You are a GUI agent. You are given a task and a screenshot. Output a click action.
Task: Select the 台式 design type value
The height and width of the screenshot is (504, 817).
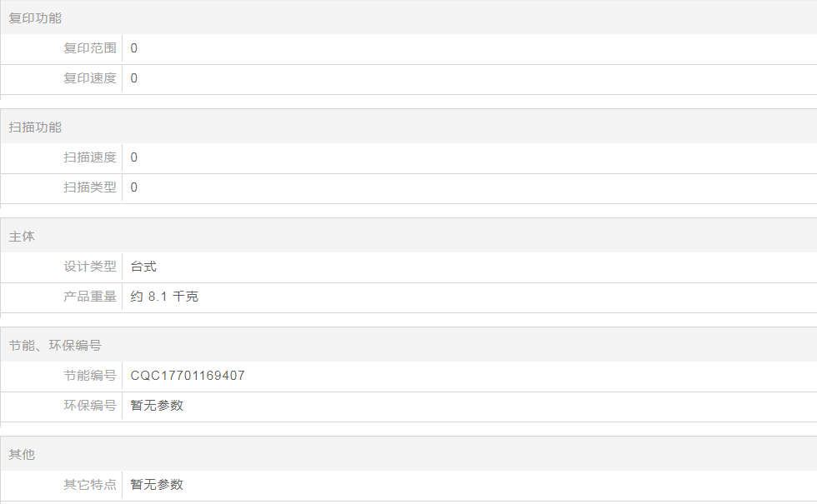pyautogui.click(x=143, y=267)
